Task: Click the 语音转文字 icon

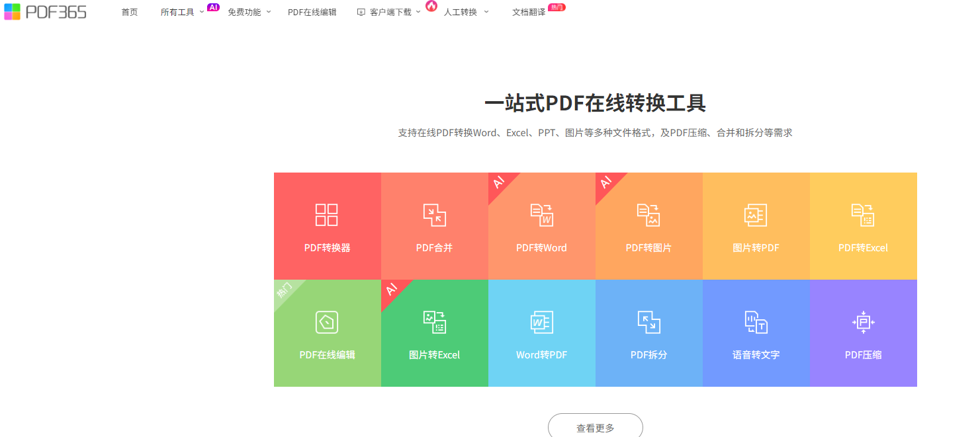Action: tap(756, 322)
